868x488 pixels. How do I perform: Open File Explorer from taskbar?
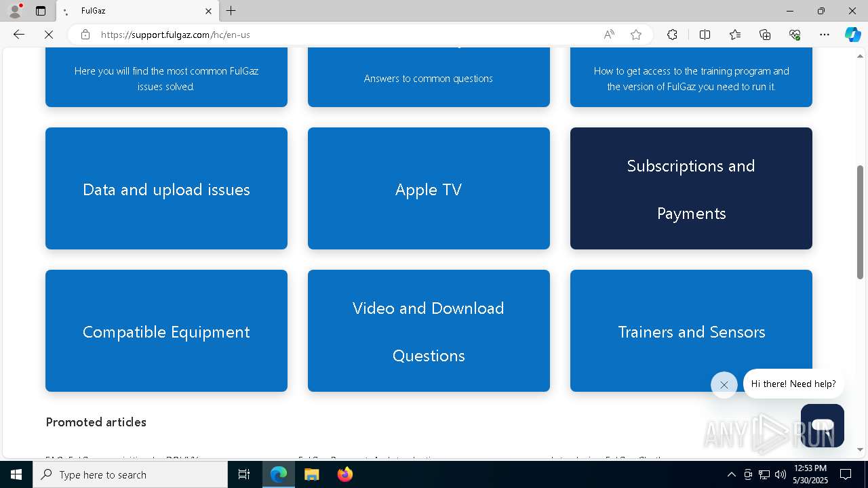[x=311, y=474]
